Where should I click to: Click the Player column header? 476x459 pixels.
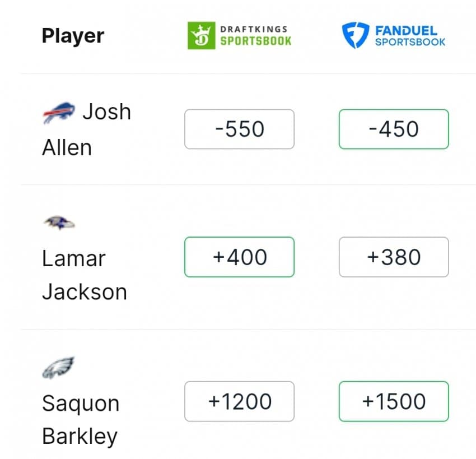tap(73, 36)
